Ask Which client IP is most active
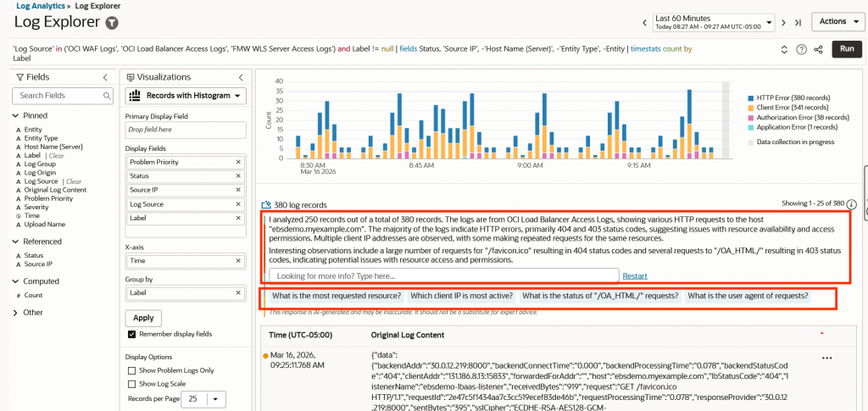Screen dimensions: 868x411 tap(461, 296)
